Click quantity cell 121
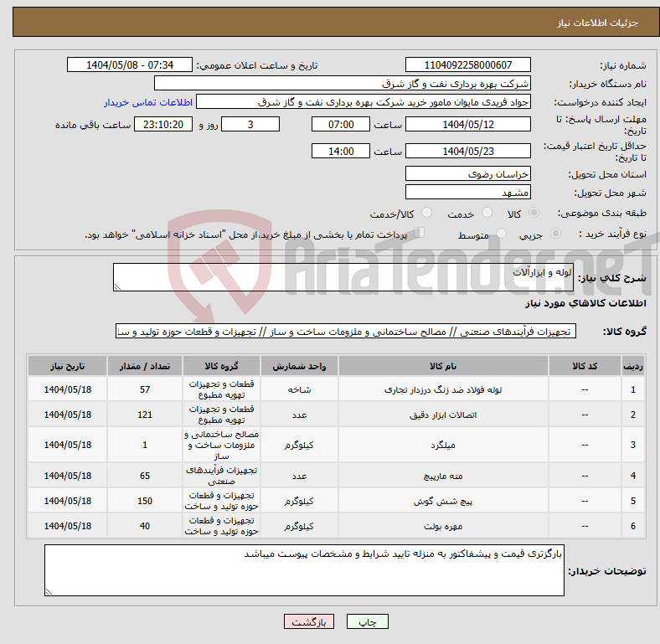660x644 pixels. point(145,415)
